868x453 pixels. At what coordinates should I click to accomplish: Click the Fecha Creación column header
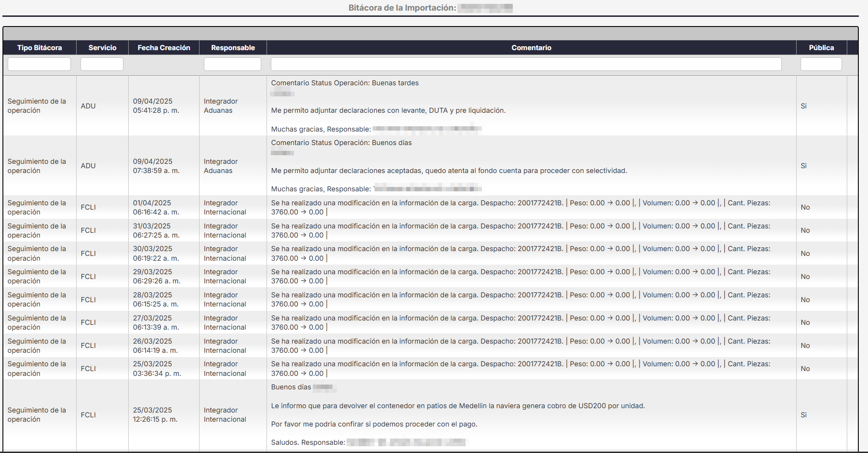(164, 48)
